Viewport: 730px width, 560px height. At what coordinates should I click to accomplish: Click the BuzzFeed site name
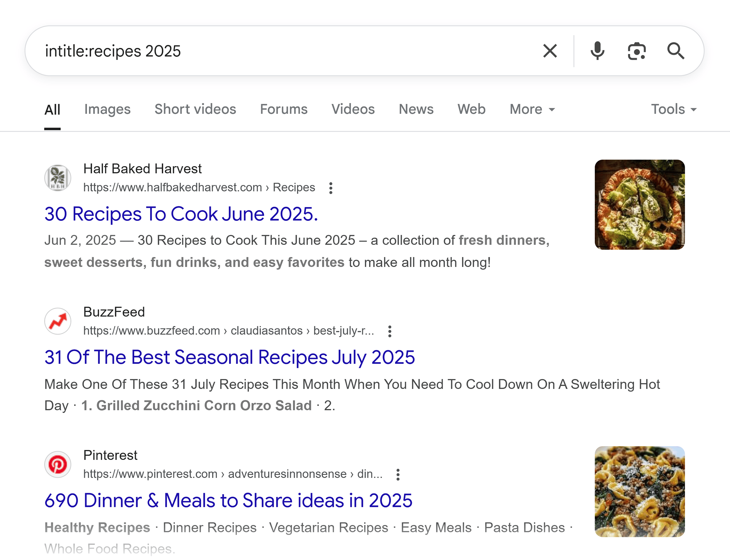tap(114, 312)
